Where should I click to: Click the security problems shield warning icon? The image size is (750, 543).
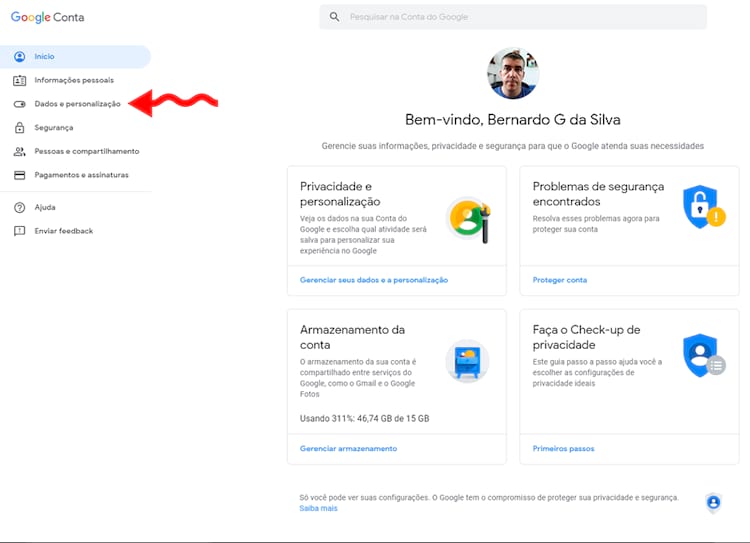[x=702, y=207]
